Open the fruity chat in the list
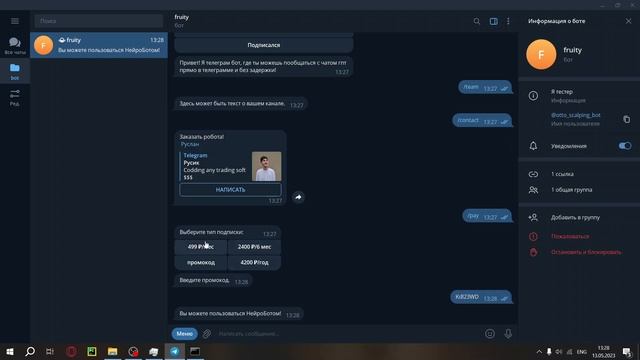Image resolution: width=640 pixels, height=360 pixels. 99,45
